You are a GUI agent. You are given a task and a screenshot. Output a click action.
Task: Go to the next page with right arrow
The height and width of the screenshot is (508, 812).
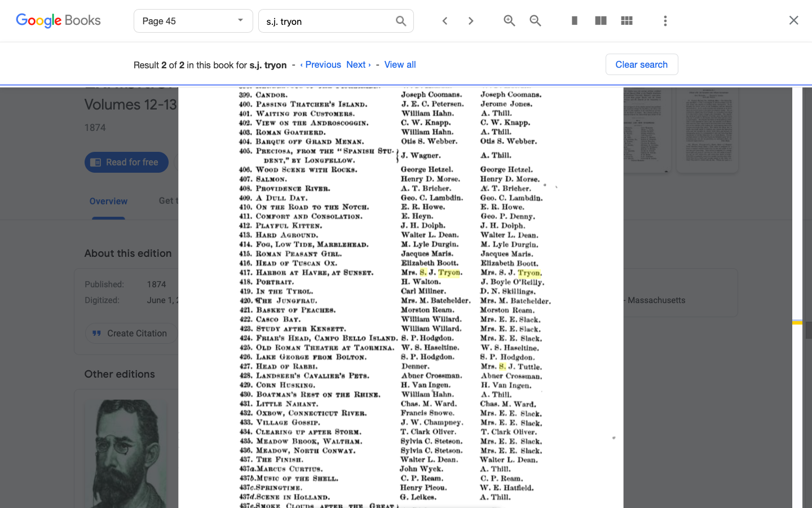click(471, 20)
